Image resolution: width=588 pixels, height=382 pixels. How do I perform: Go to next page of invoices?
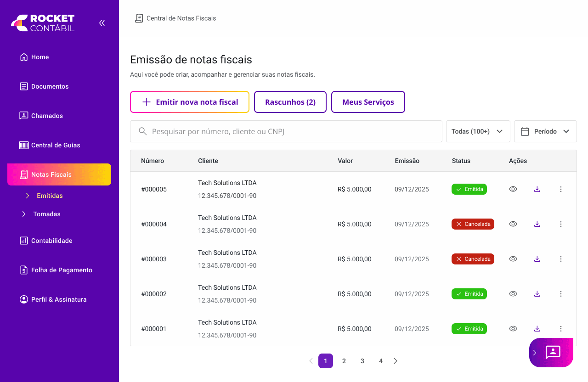[396, 361]
